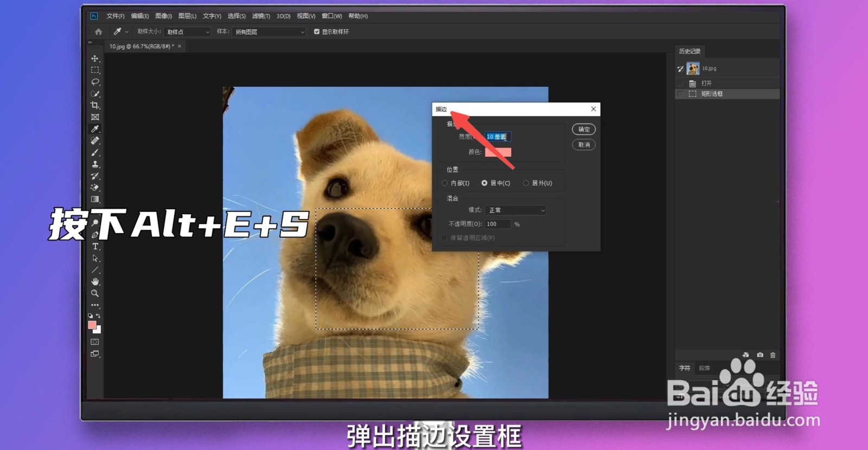Open the Edit Toolbar ellipsis button

click(95, 305)
